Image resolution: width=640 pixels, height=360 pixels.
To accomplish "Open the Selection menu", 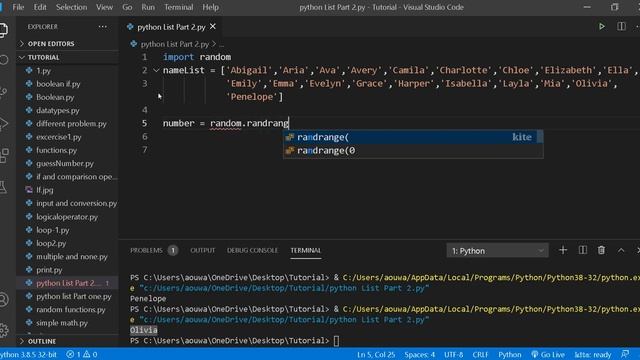I will (71, 7).
